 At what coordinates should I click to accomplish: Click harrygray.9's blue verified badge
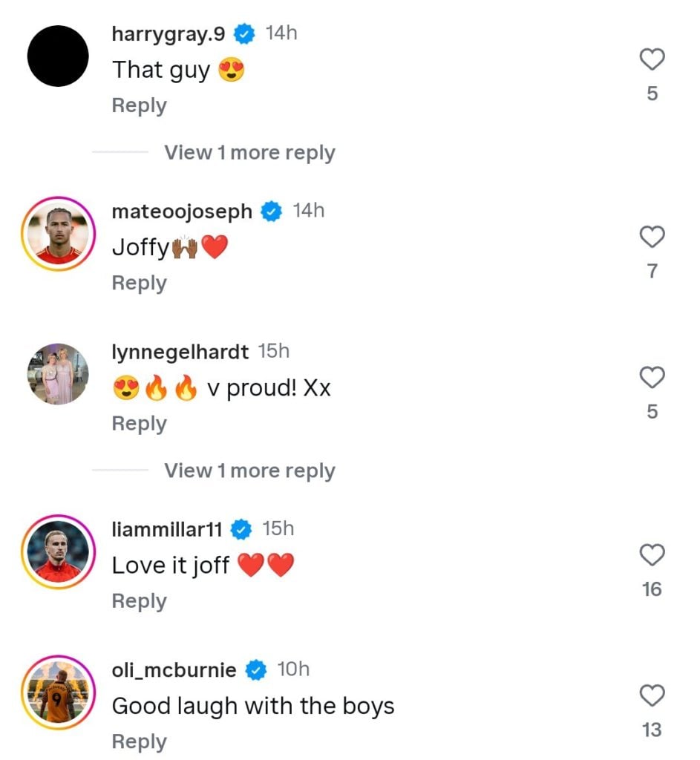tap(244, 33)
